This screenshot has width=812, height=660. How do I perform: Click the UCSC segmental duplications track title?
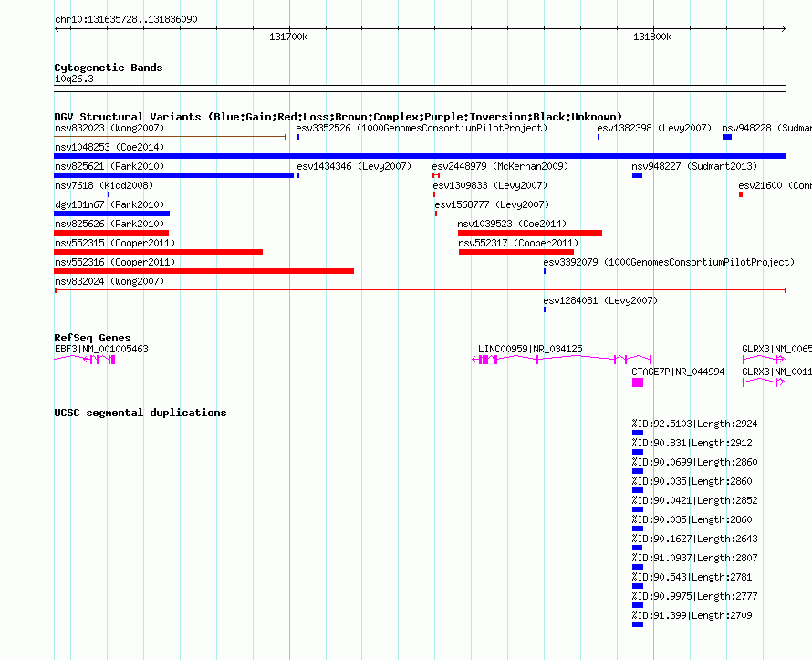(x=141, y=413)
